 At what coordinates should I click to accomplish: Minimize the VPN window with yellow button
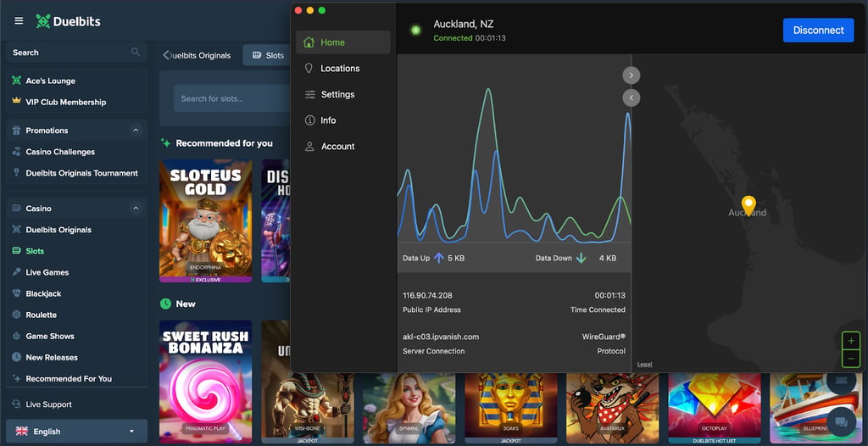point(310,10)
